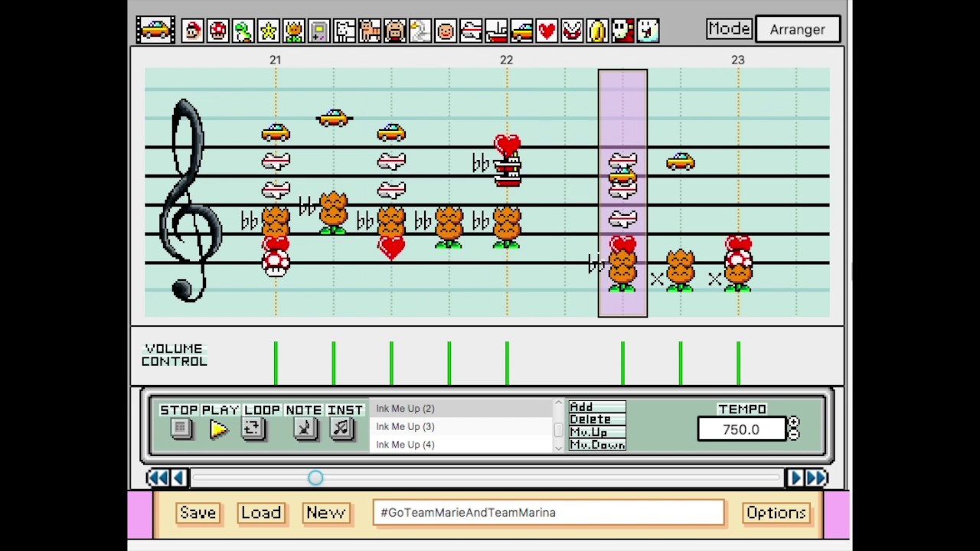980x551 pixels.
Task: Switch mode via the Arranger button
Action: 798,29
